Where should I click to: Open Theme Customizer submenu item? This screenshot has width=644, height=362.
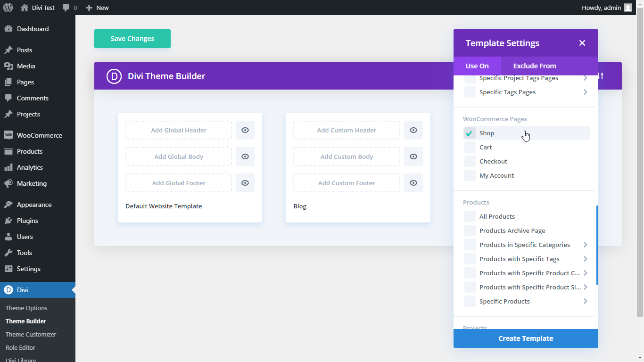point(31,334)
